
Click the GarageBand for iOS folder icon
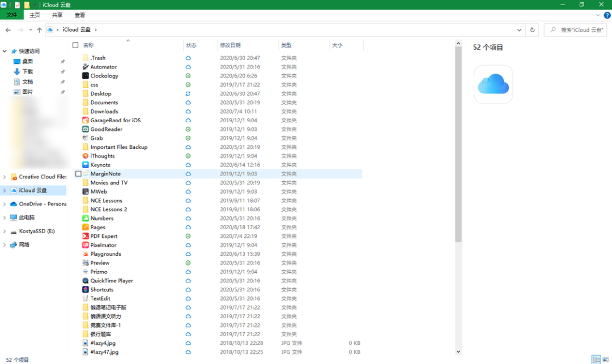pos(86,120)
